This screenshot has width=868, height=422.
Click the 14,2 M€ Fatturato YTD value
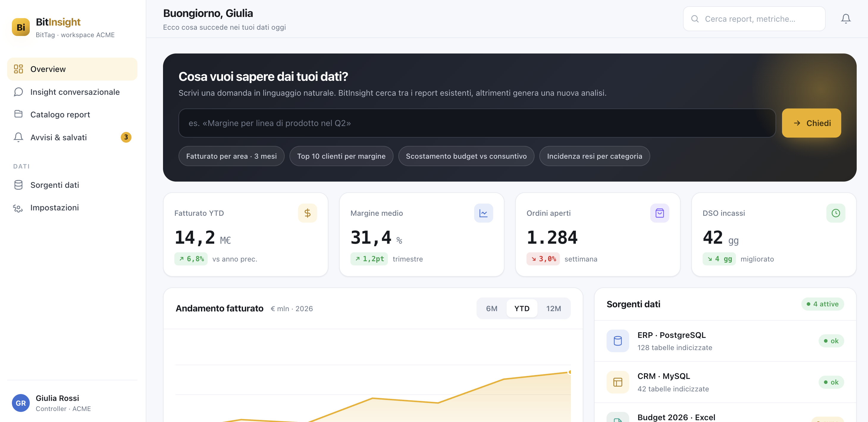click(x=202, y=237)
